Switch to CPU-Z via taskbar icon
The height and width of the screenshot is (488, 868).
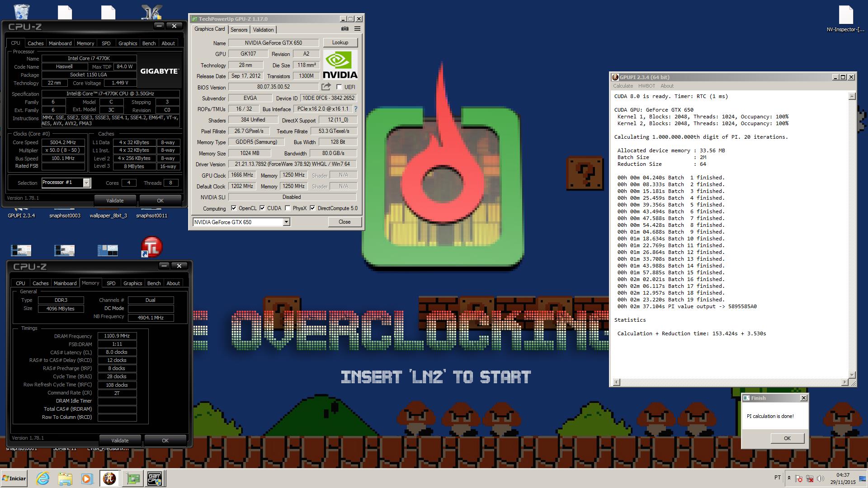tap(155, 479)
